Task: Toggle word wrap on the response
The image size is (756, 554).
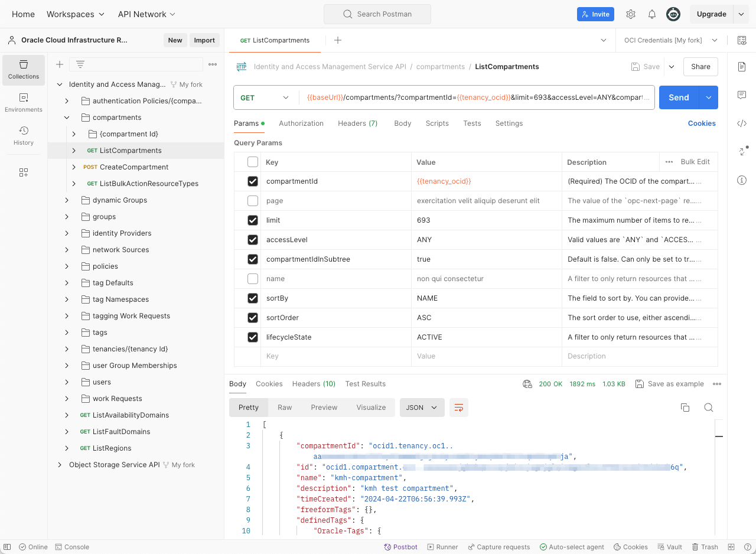Action: (x=459, y=408)
